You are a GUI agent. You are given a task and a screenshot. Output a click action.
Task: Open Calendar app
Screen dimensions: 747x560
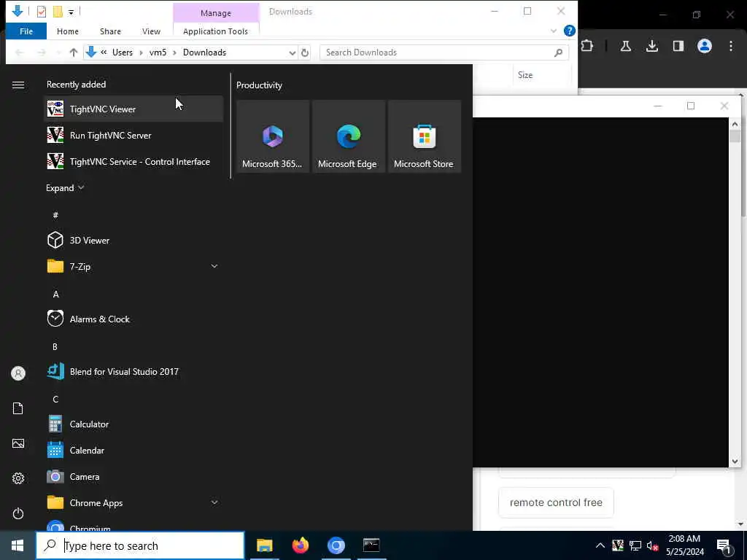pos(133,450)
